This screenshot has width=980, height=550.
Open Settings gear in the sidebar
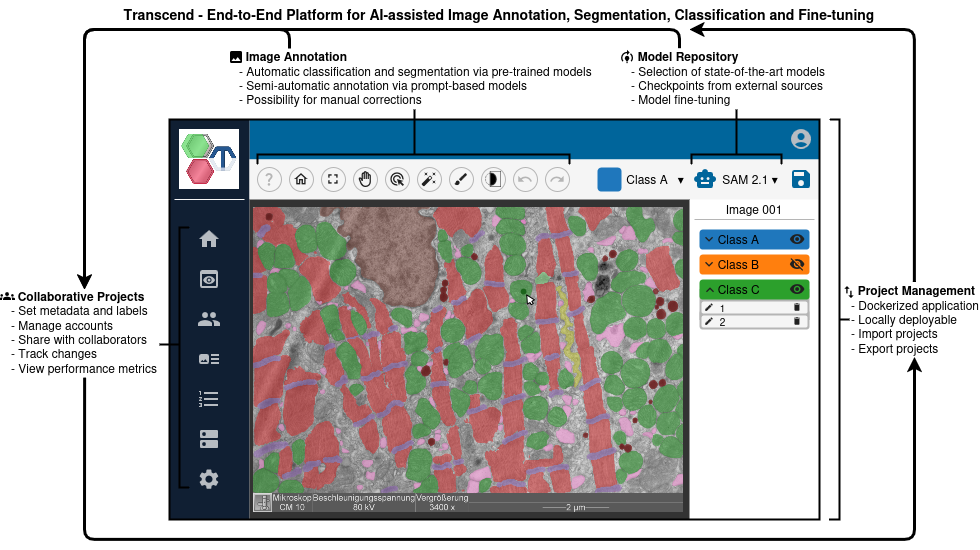pos(209,479)
